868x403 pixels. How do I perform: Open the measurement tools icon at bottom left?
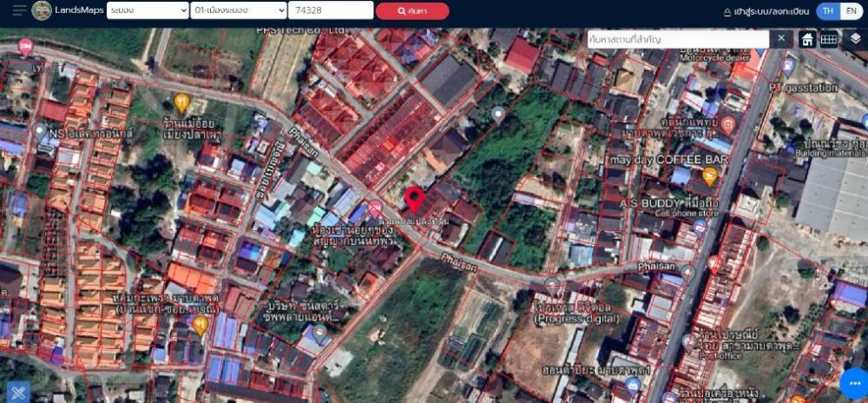pyautogui.click(x=18, y=391)
